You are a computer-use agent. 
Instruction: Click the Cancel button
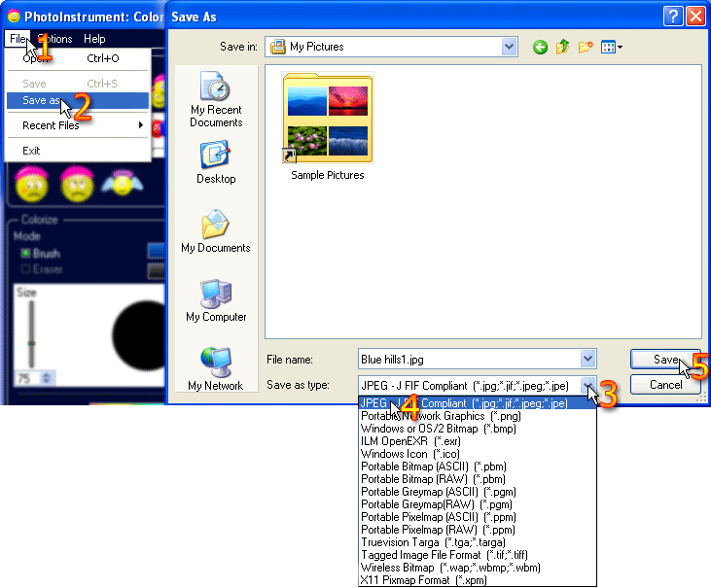coord(665,385)
